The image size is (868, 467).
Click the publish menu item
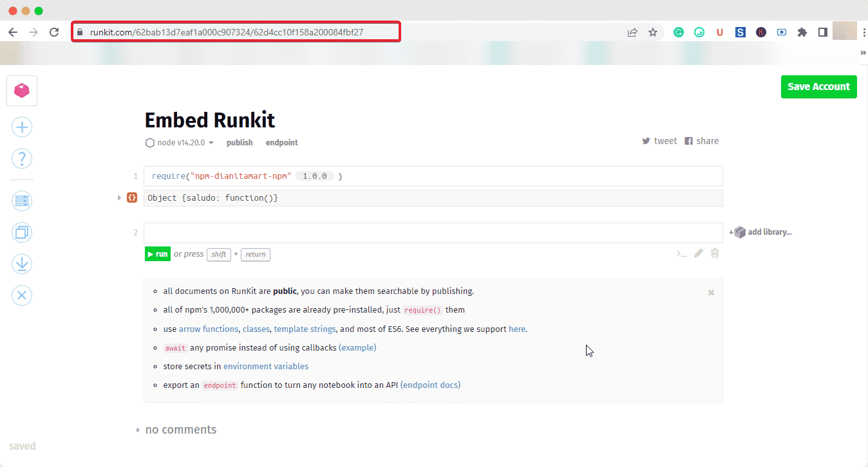[240, 143]
